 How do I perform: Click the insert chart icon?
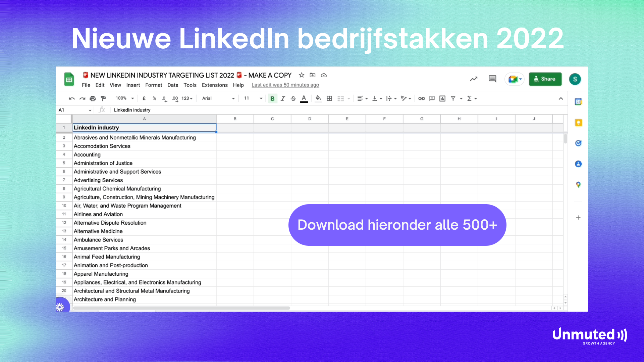[x=442, y=98]
